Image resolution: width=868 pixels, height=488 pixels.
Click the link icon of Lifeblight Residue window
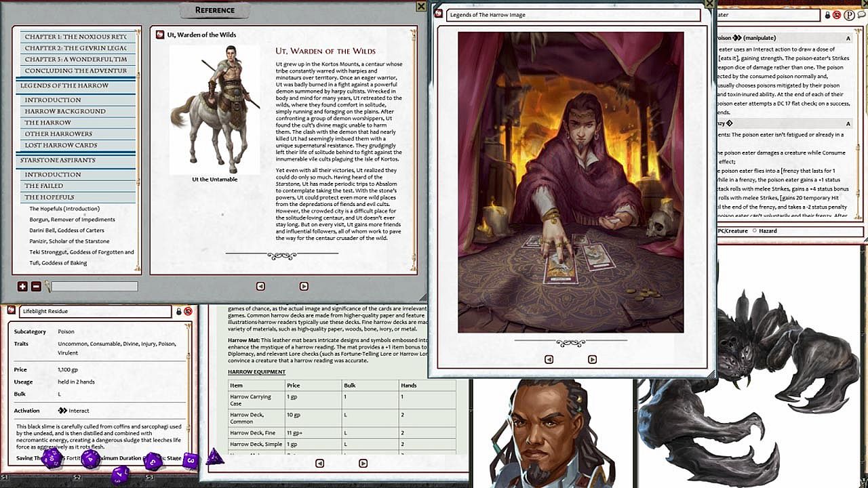click(x=11, y=310)
